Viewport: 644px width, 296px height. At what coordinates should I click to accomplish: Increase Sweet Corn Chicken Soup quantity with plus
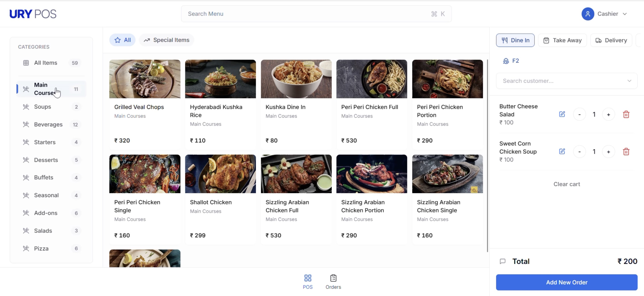pyautogui.click(x=608, y=152)
